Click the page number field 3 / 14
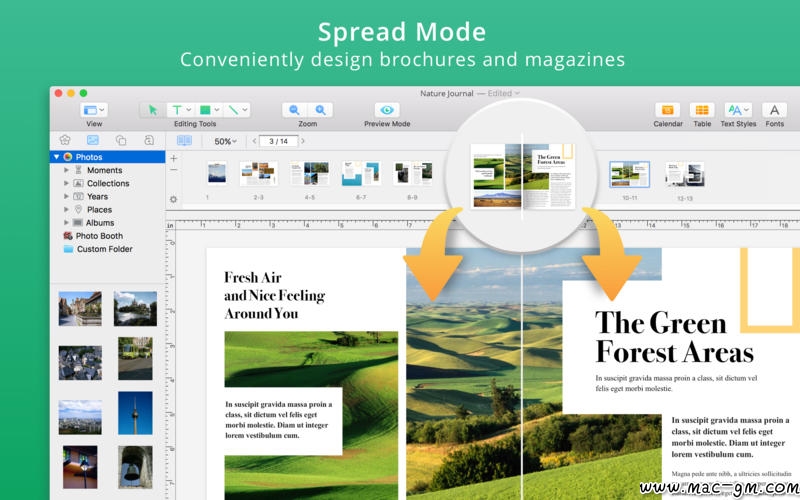The height and width of the screenshot is (500, 800). click(x=279, y=141)
